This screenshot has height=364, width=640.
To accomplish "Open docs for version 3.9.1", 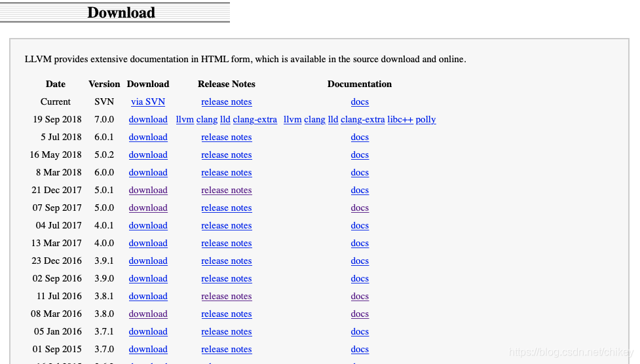I will 360,261.
